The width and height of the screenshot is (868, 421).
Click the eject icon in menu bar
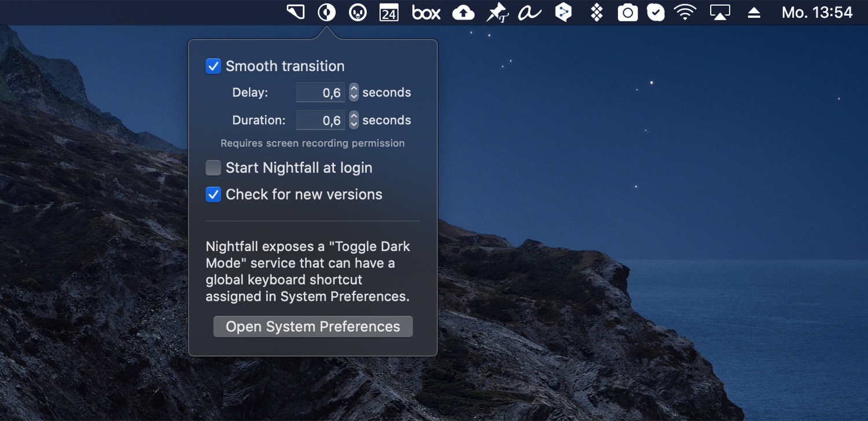pos(754,13)
